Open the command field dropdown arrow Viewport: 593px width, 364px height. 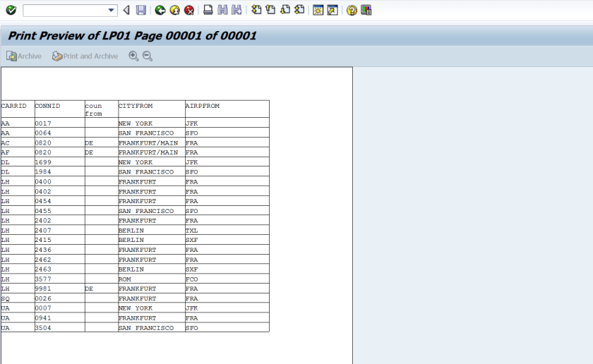(111, 10)
